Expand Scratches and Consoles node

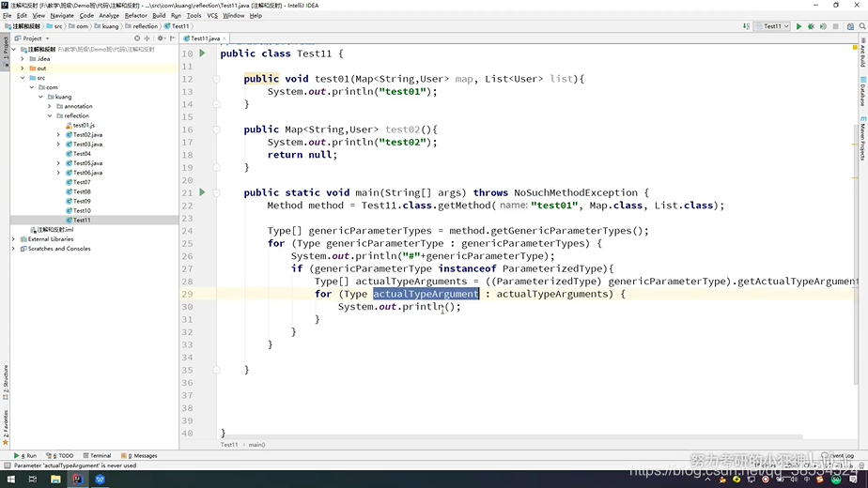13,249
